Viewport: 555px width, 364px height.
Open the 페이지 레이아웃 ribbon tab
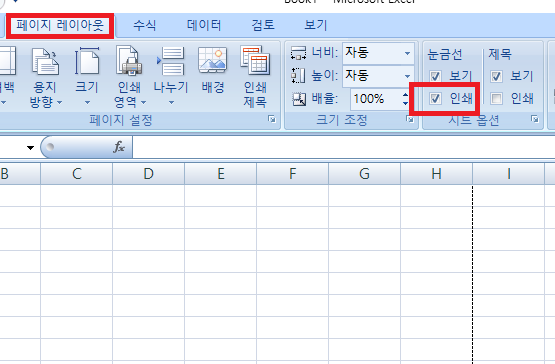60,25
